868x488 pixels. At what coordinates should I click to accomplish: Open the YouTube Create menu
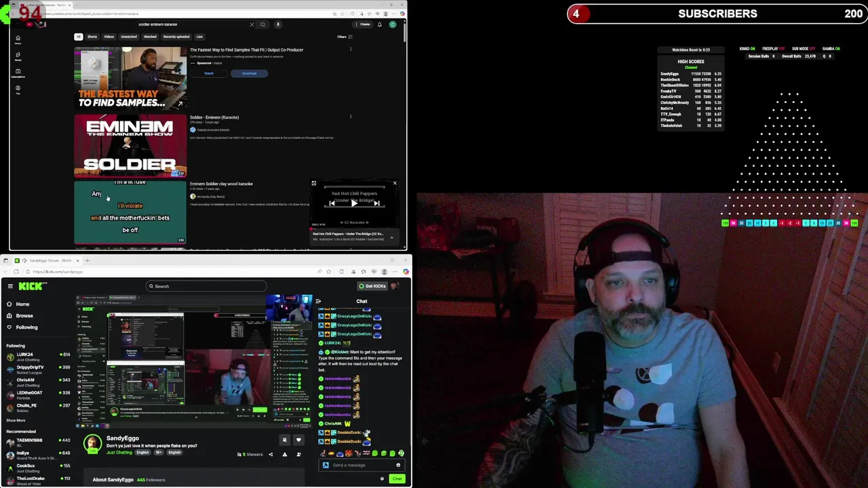click(x=363, y=24)
